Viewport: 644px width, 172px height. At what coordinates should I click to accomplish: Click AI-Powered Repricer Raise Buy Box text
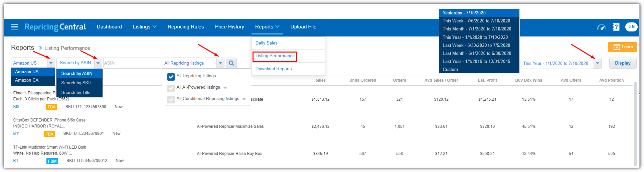click(x=229, y=154)
